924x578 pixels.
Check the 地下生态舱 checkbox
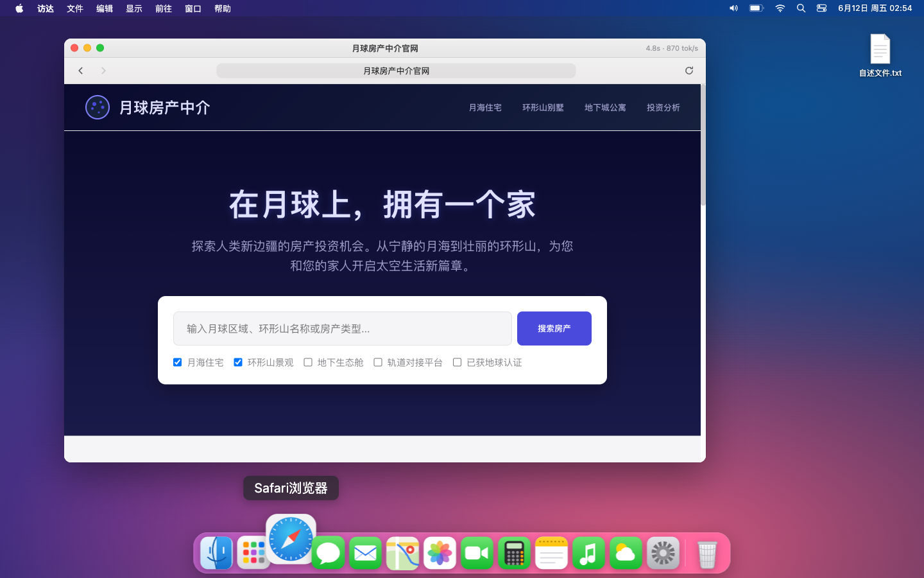(308, 362)
